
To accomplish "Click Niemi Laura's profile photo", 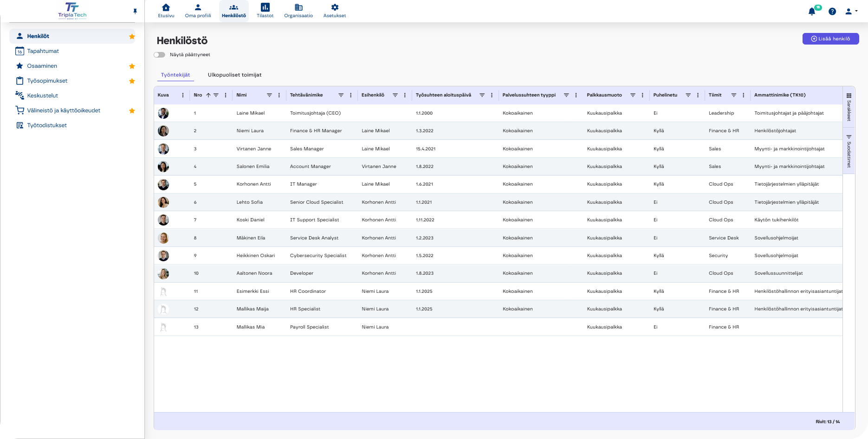I will point(163,131).
